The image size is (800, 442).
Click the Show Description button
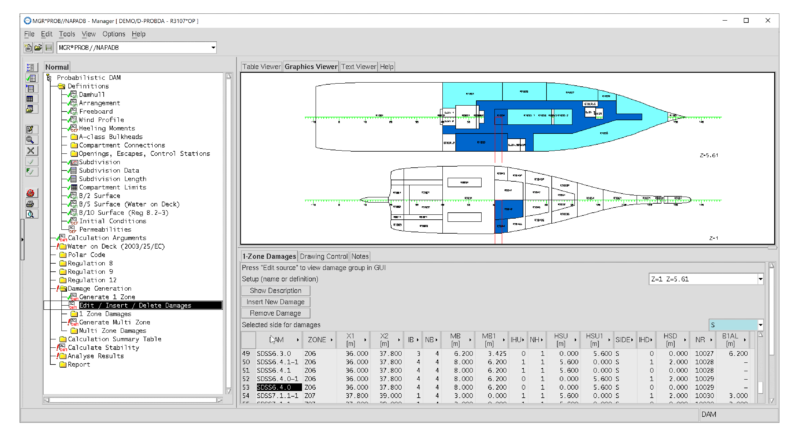tap(276, 291)
